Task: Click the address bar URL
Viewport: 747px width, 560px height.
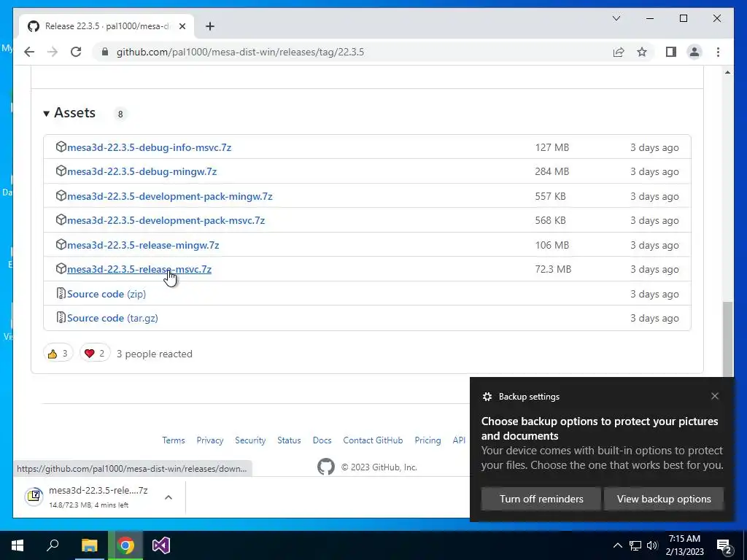Action: pyautogui.click(x=240, y=52)
